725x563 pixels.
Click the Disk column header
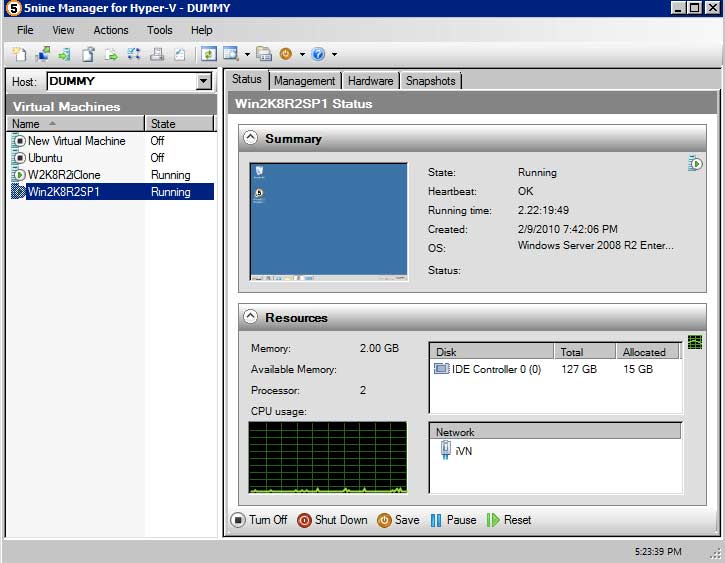pyautogui.click(x=492, y=352)
